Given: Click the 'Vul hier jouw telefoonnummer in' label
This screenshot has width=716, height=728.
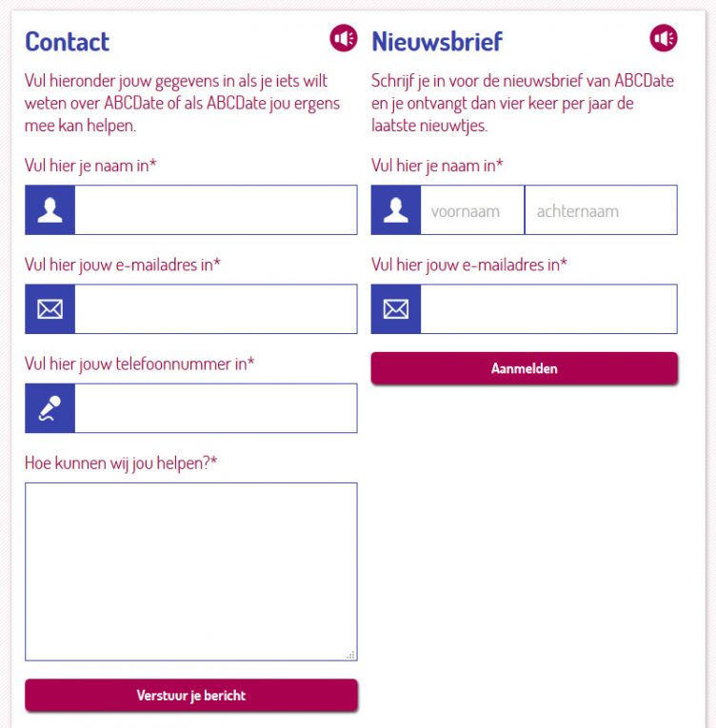Looking at the screenshot, I should (139, 364).
